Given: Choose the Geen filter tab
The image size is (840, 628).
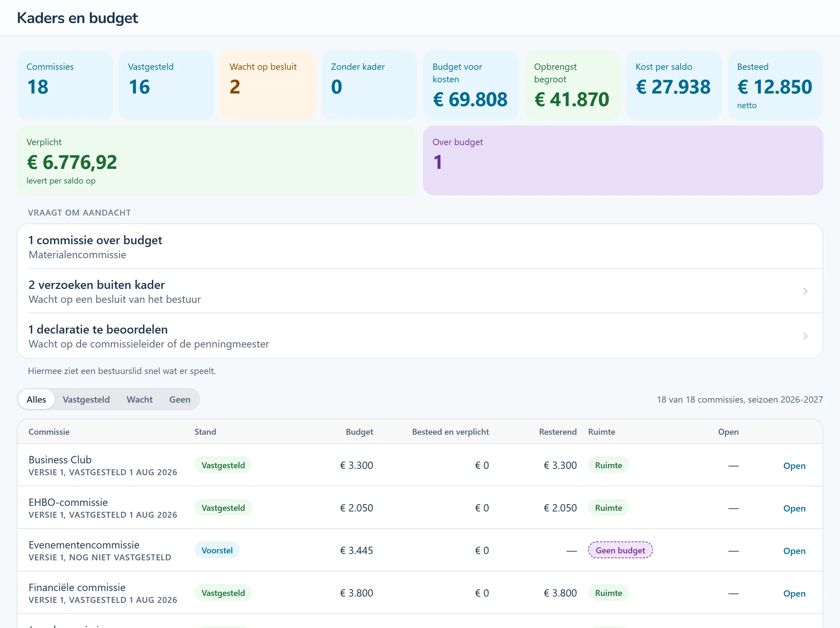Looking at the screenshot, I should (x=180, y=399).
